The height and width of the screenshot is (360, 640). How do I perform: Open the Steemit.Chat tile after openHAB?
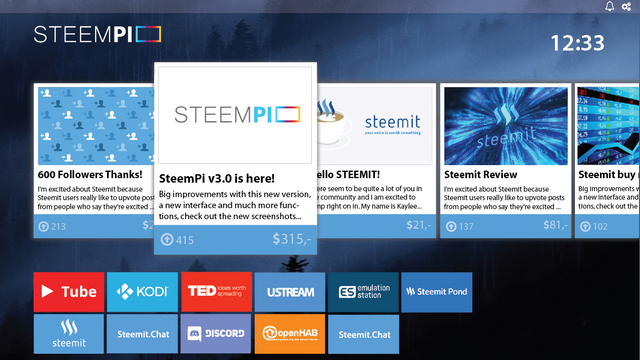(x=363, y=334)
